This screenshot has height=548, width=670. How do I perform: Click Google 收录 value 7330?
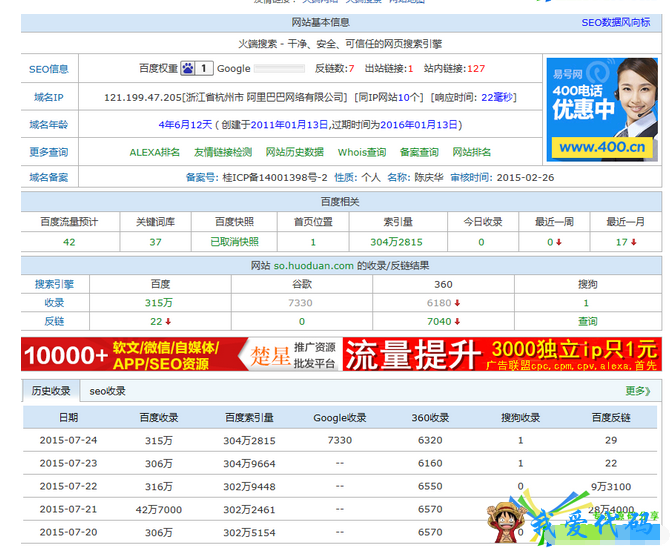point(300,303)
